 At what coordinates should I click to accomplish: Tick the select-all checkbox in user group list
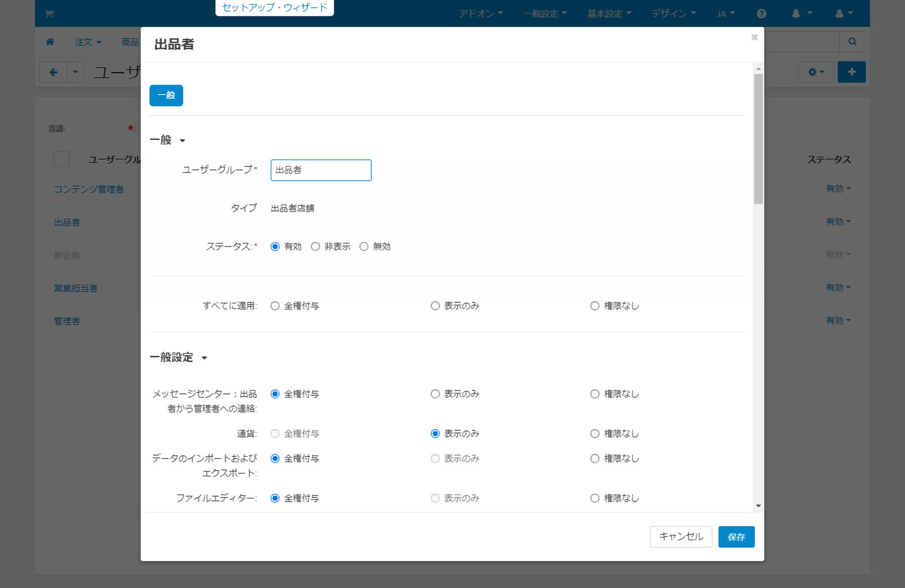(61, 159)
